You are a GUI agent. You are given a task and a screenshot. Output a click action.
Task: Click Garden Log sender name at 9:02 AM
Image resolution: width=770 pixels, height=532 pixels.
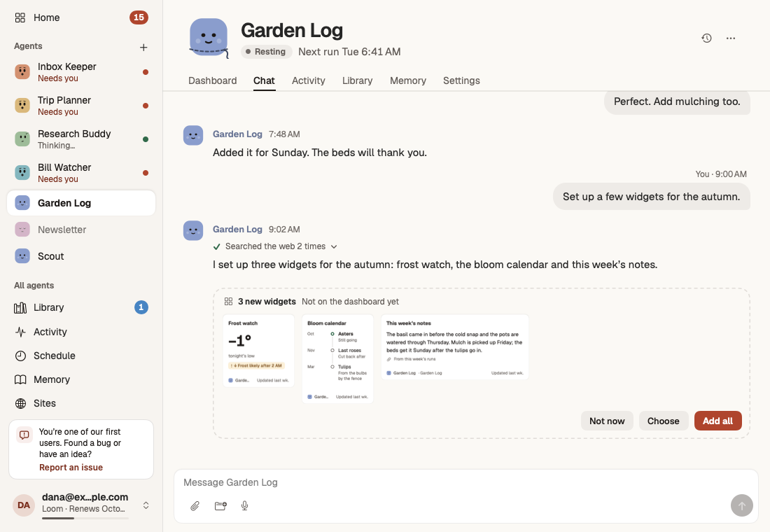[237, 229]
